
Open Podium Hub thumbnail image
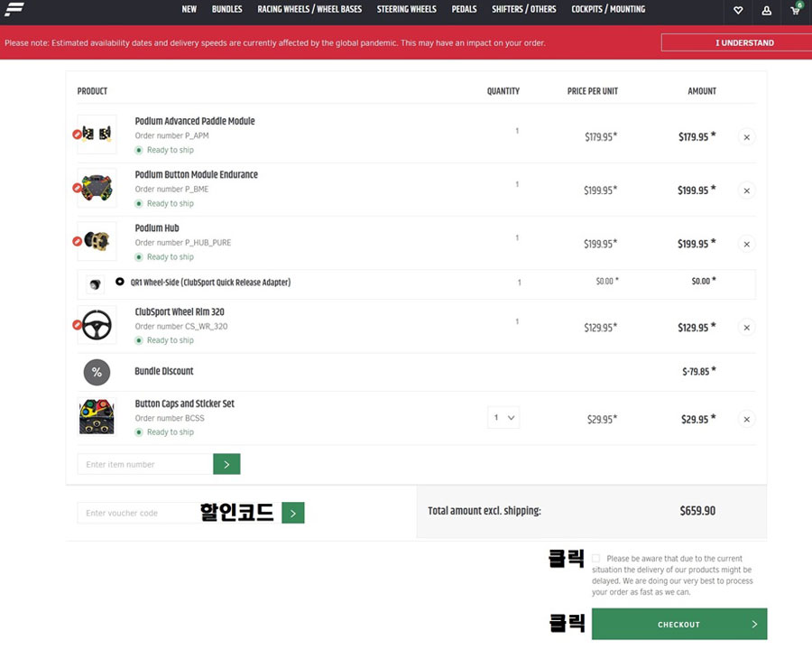tap(97, 241)
